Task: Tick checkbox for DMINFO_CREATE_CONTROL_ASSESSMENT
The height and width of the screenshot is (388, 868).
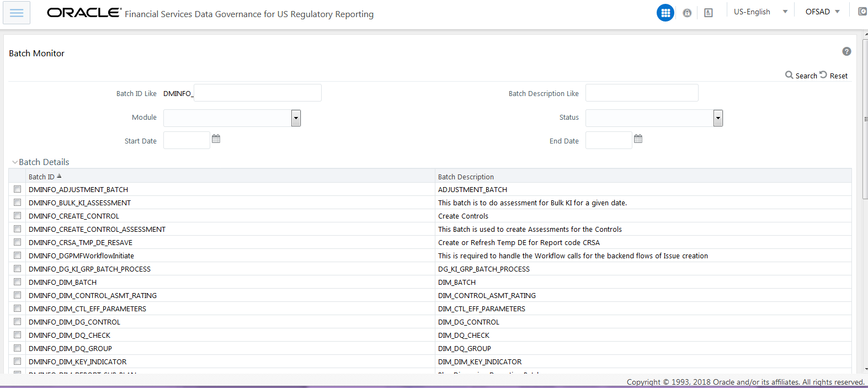Action: coord(18,229)
